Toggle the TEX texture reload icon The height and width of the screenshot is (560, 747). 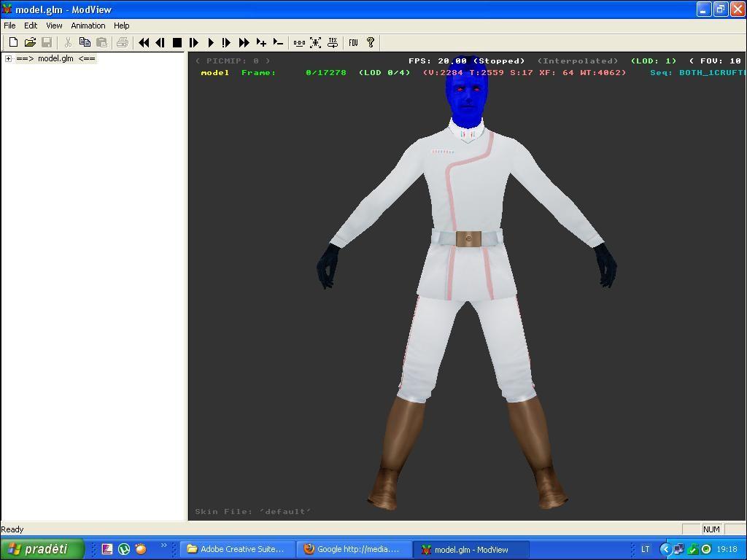(x=333, y=43)
